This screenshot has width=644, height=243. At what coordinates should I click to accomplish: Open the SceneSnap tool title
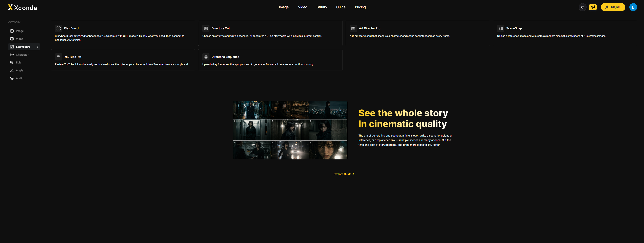(x=514, y=28)
